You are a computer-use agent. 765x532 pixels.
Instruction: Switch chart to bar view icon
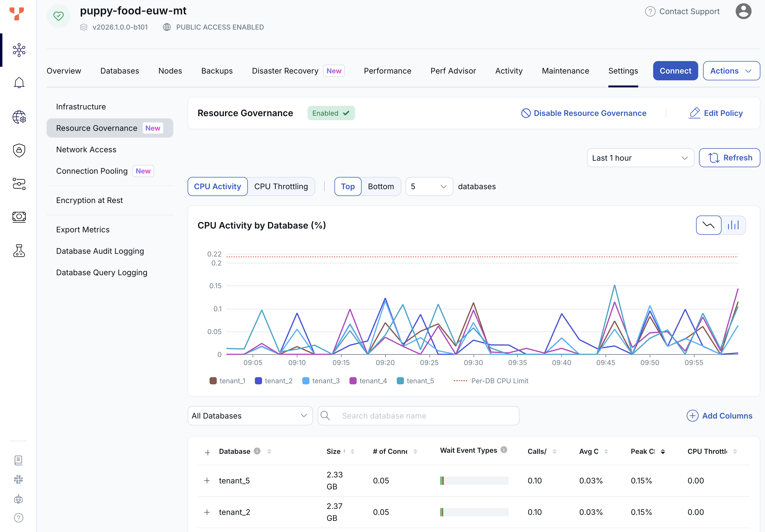pyautogui.click(x=733, y=225)
